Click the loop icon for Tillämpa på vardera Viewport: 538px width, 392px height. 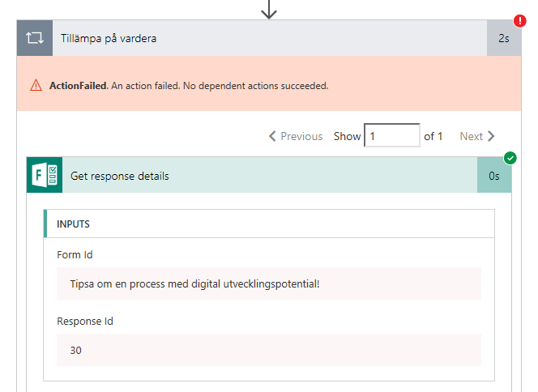[35, 38]
